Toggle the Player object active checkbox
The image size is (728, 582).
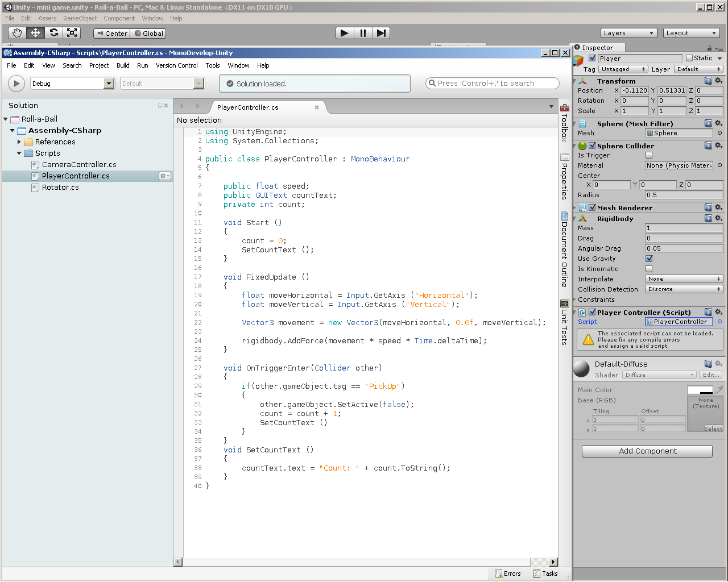[x=592, y=58]
